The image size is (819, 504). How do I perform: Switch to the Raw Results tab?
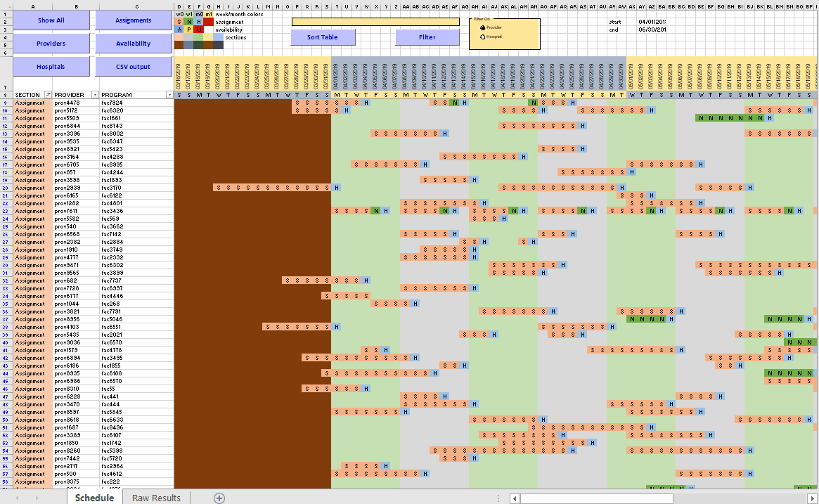pyautogui.click(x=155, y=498)
